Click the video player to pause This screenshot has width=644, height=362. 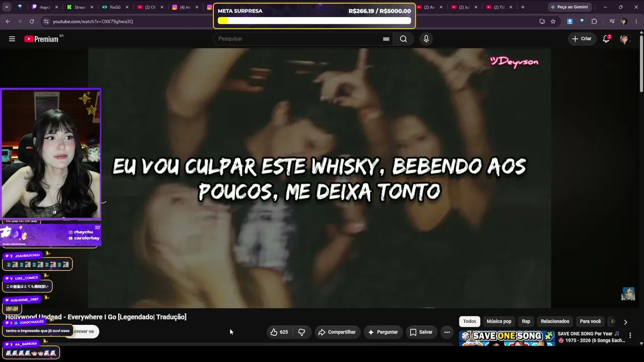pyautogui.click(x=319, y=178)
